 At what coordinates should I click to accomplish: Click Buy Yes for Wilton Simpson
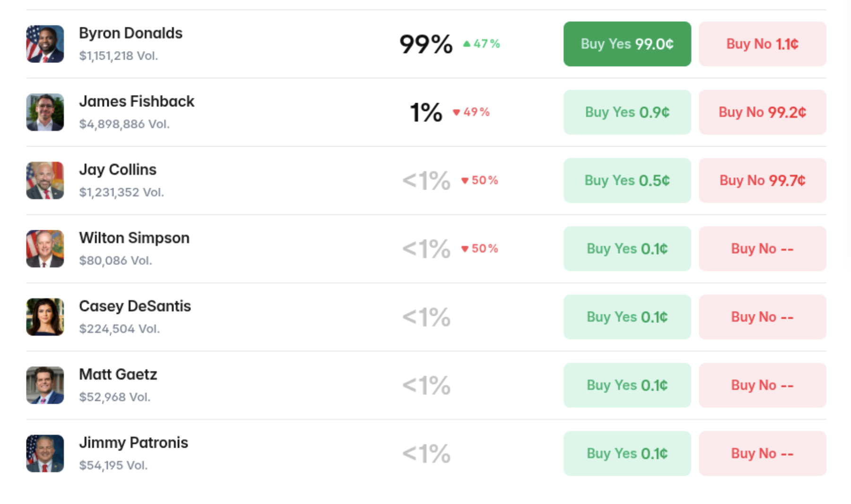click(627, 249)
